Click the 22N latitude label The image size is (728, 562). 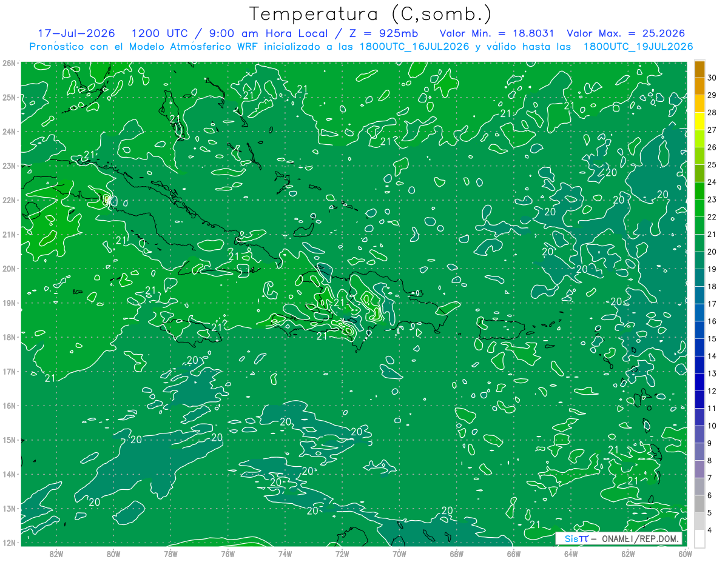tap(9, 200)
